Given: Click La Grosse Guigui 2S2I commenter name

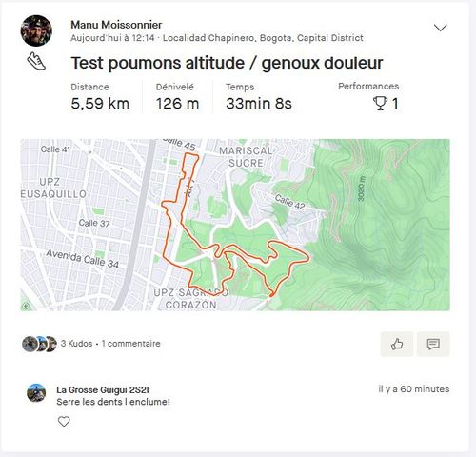Looking at the screenshot, I should click(103, 389).
